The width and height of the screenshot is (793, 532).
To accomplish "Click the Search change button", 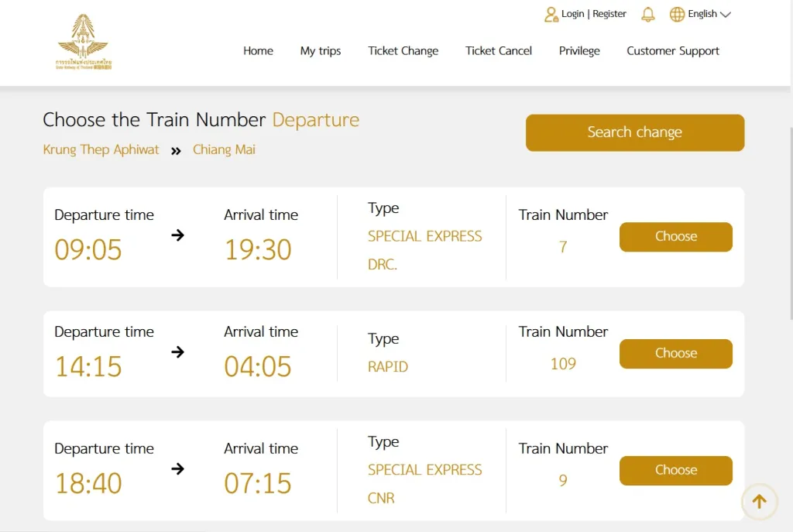I will coord(635,132).
